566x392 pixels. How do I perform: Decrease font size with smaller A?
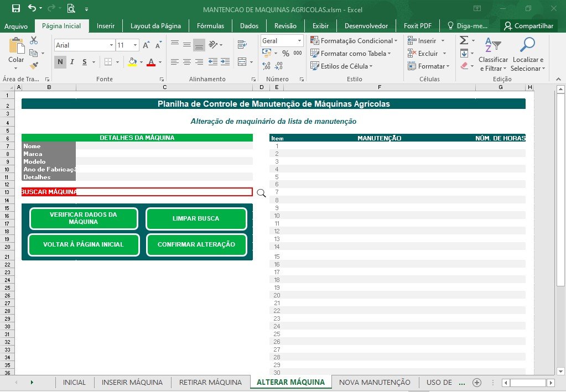pyautogui.click(x=158, y=45)
